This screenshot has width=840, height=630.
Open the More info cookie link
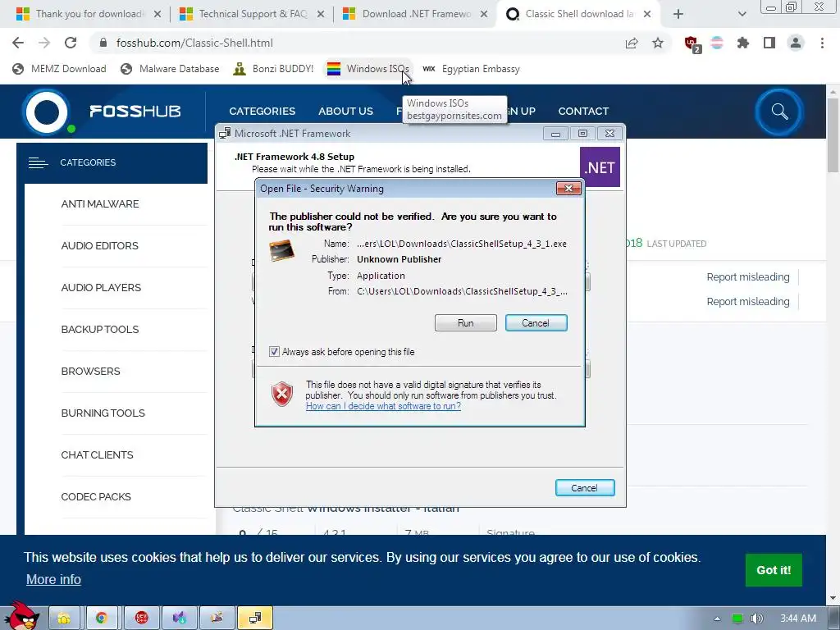(53, 580)
